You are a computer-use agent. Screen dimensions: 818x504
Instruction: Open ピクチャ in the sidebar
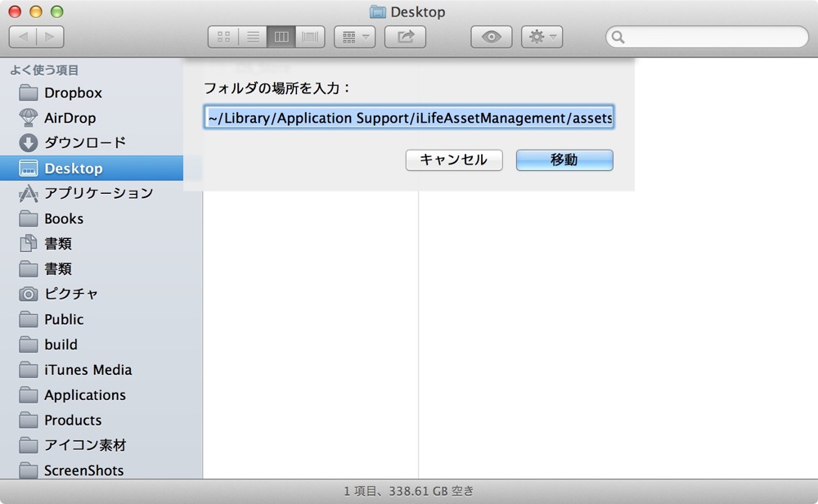pyautogui.click(x=101, y=294)
